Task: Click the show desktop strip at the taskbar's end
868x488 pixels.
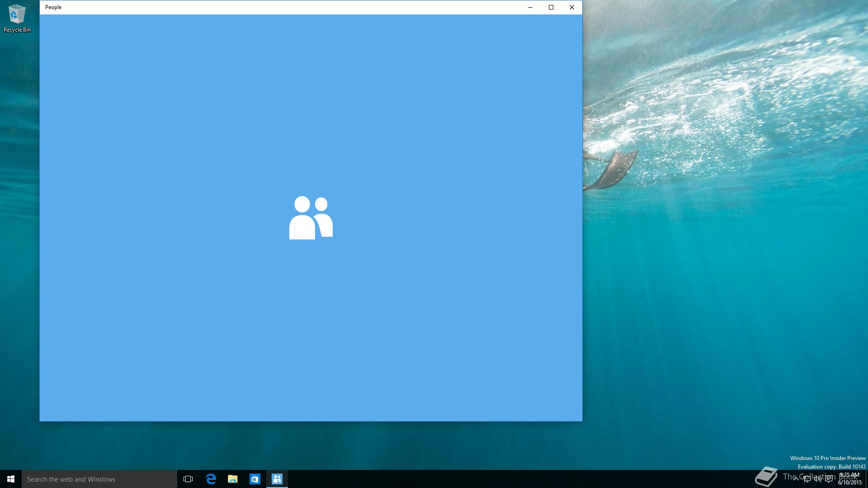Action: (x=867, y=479)
